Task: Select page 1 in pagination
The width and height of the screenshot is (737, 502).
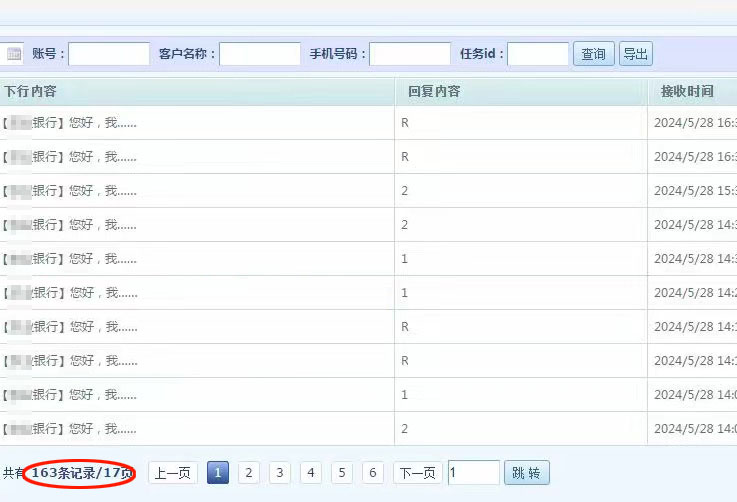Action: point(218,473)
